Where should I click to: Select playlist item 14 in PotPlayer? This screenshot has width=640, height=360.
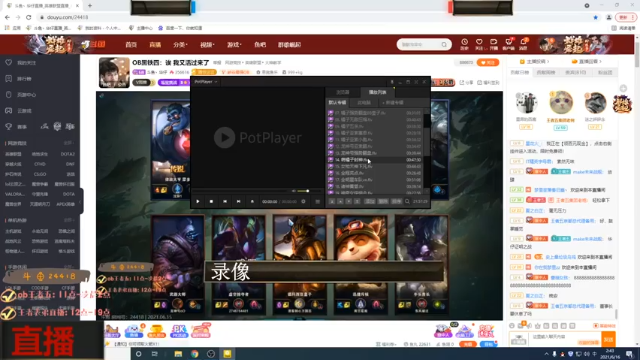[x=375, y=160]
